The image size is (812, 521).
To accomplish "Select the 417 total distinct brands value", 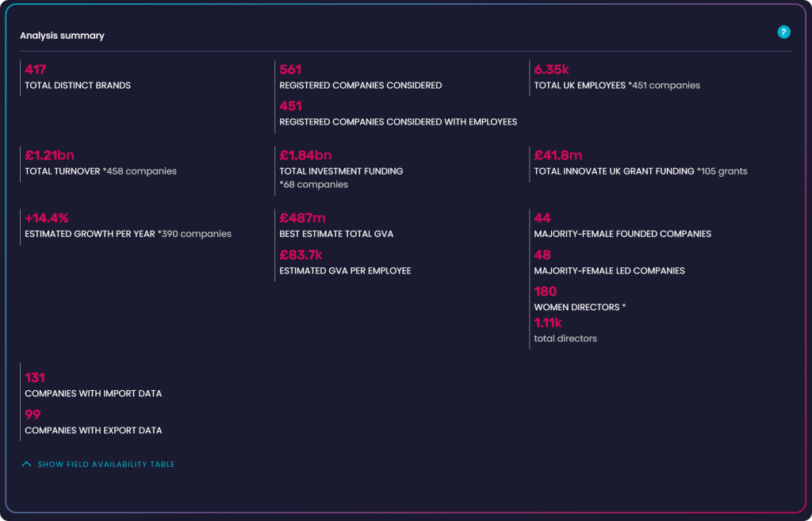I will click(x=35, y=70).
